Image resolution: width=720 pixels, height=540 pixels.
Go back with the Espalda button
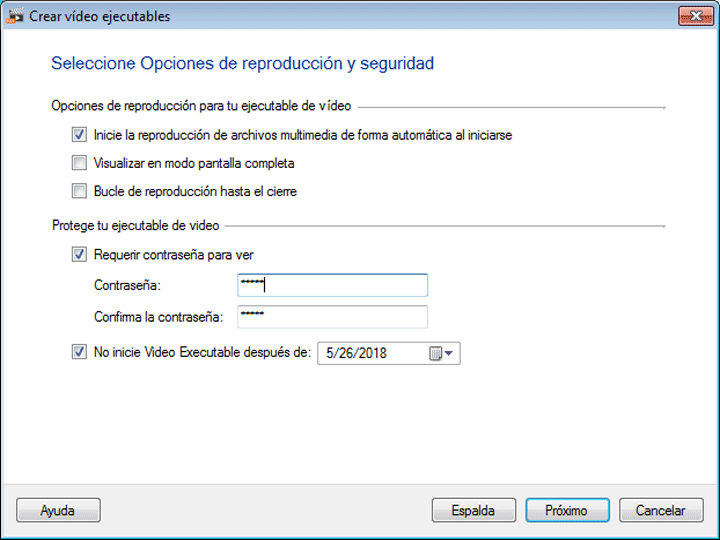tap(473, 510)
